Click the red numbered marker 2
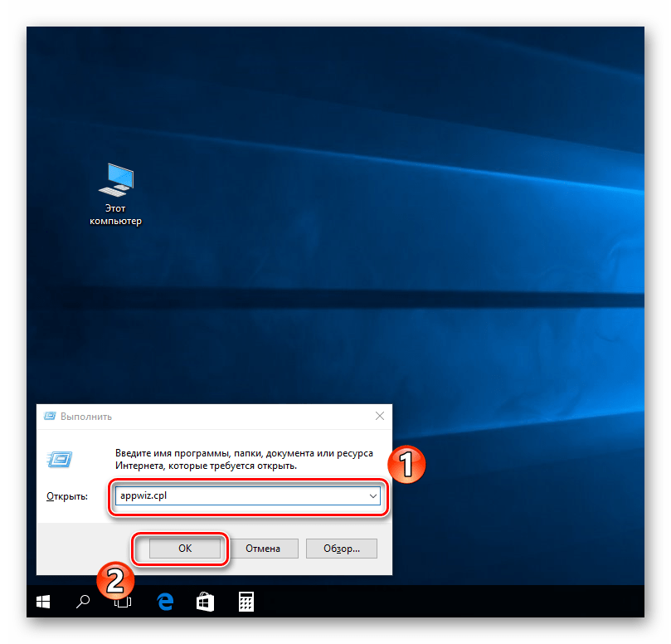Screen dimensions: 671x644 (x=116, y=580)
